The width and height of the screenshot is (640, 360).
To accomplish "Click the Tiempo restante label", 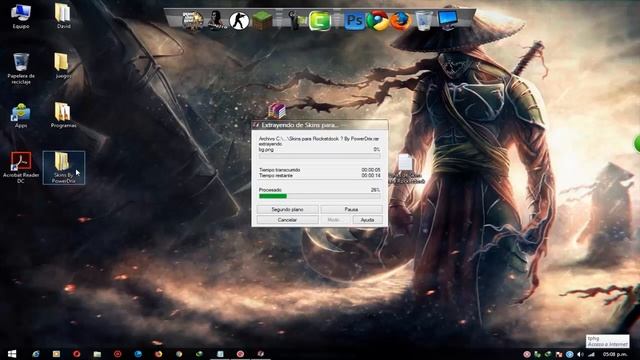I will pyautogui.click(x=276, y=176).
